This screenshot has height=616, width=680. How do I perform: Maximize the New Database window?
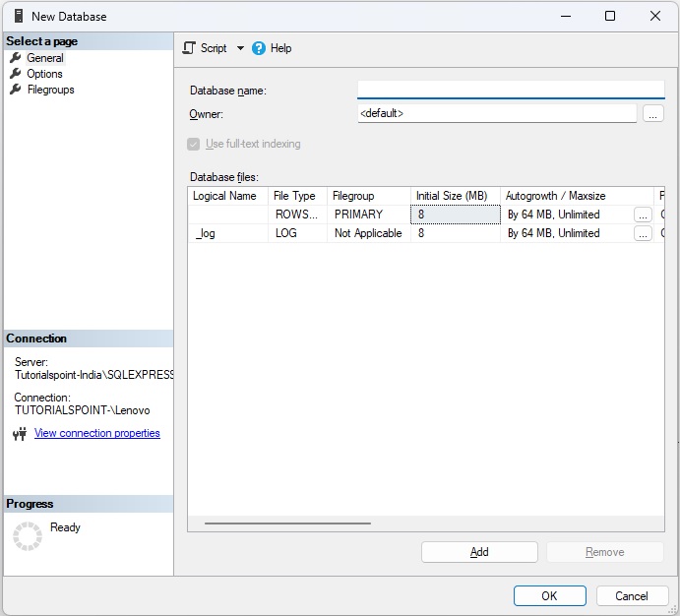pos(610,16)
